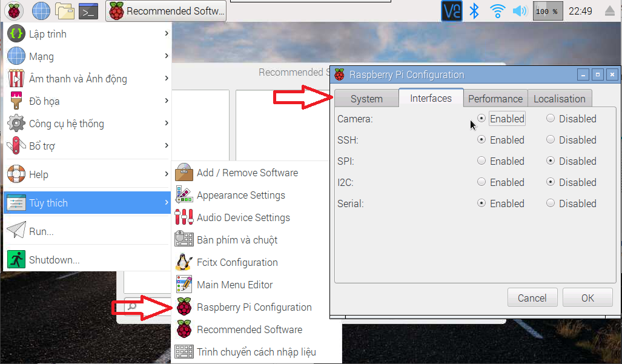622x364 pixels.
Task: Confirm configuration with OK button
Action: (587, 298)
